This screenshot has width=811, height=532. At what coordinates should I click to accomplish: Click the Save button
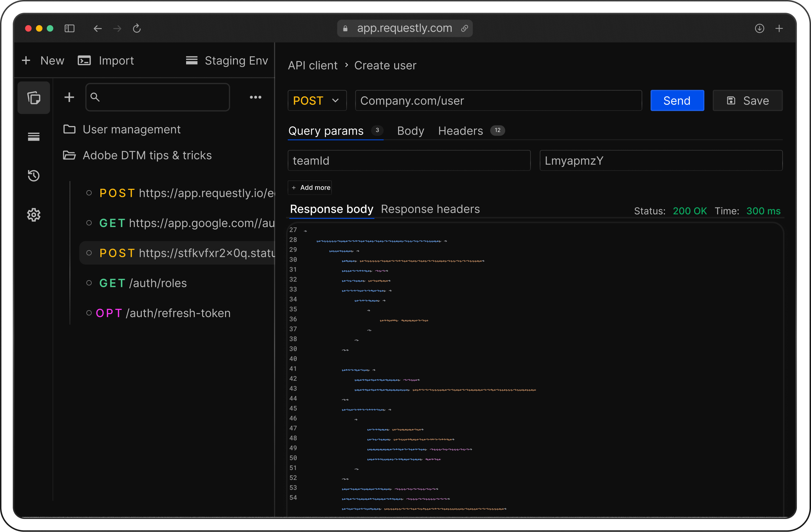pyautogui.click(x=748, y=101)
